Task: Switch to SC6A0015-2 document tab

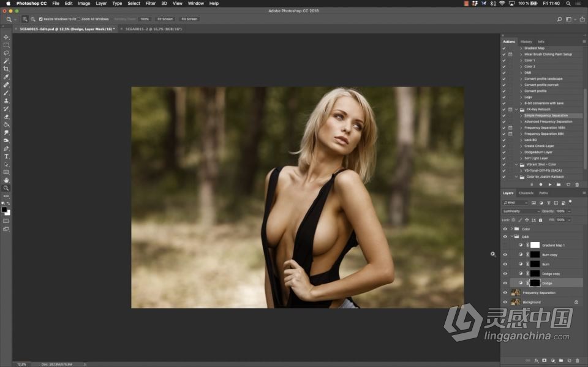Action: pyautogui.click(x=153, y=29)
